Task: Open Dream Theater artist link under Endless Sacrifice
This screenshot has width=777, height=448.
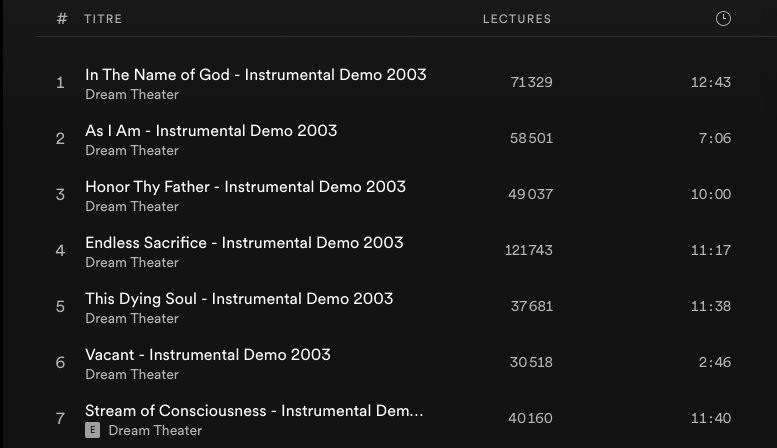Action: point(132,263)
